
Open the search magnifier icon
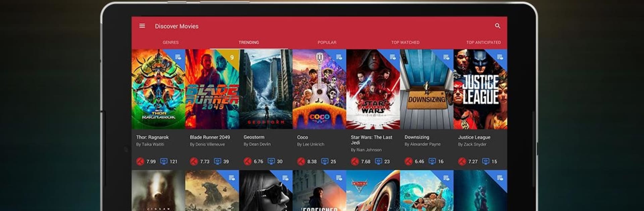498,26
